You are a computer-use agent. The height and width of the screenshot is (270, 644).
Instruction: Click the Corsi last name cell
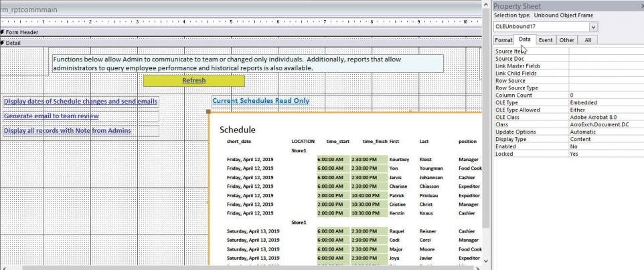(426, 241)
